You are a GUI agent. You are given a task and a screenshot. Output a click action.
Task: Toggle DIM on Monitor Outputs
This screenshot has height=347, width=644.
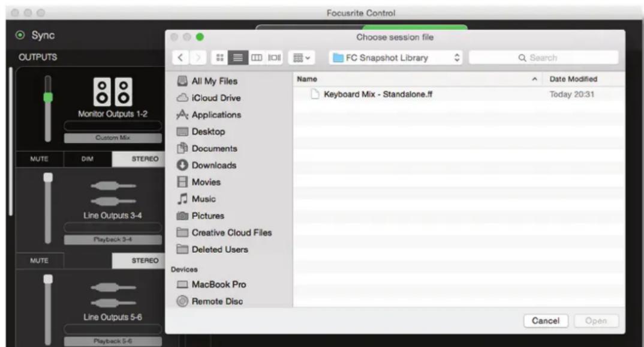(x=88, y=158)
